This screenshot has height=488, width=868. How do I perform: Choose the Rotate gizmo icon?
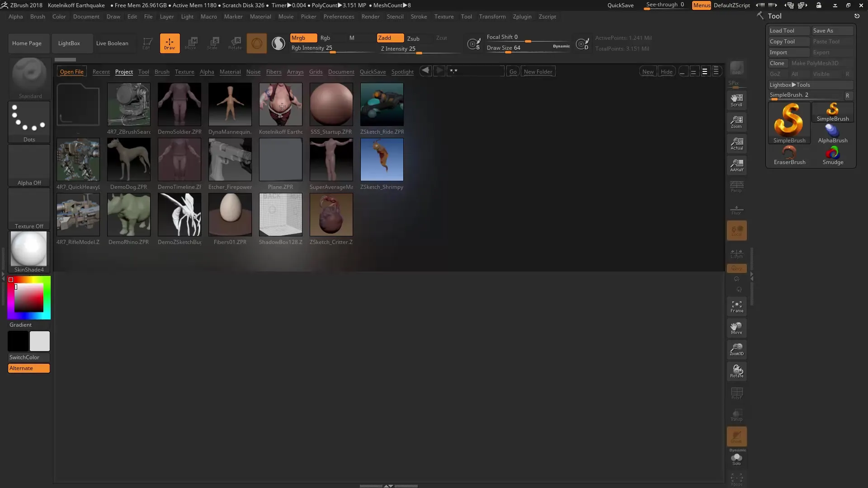[x=235, y=43]
